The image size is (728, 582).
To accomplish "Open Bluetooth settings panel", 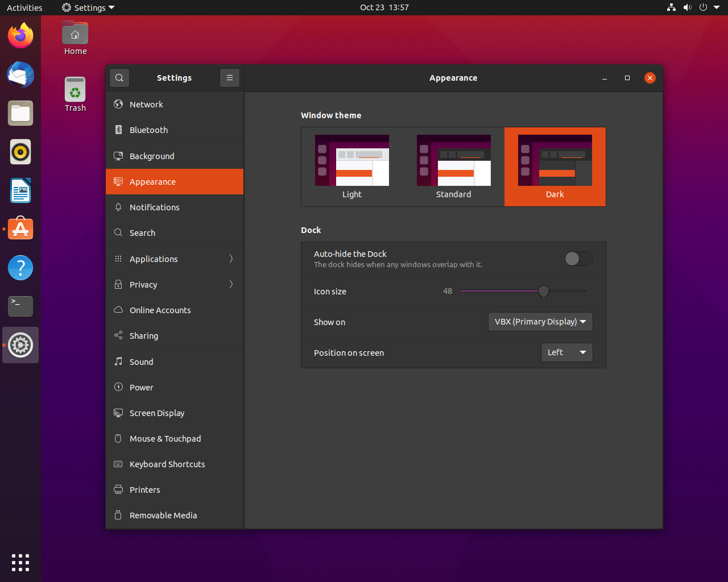I will point(175,130).
